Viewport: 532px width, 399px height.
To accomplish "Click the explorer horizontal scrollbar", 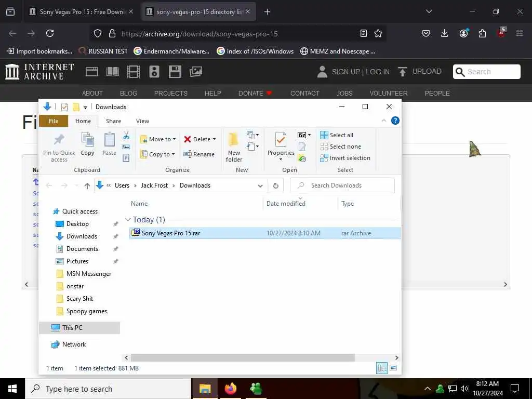I will click(x=243, y=357).
